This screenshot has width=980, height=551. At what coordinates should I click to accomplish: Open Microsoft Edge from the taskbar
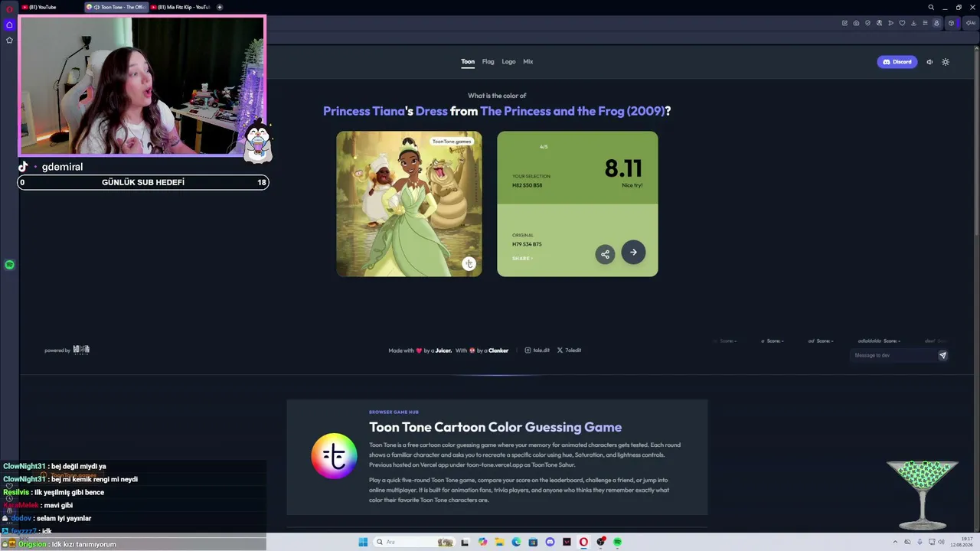[516, 543]
